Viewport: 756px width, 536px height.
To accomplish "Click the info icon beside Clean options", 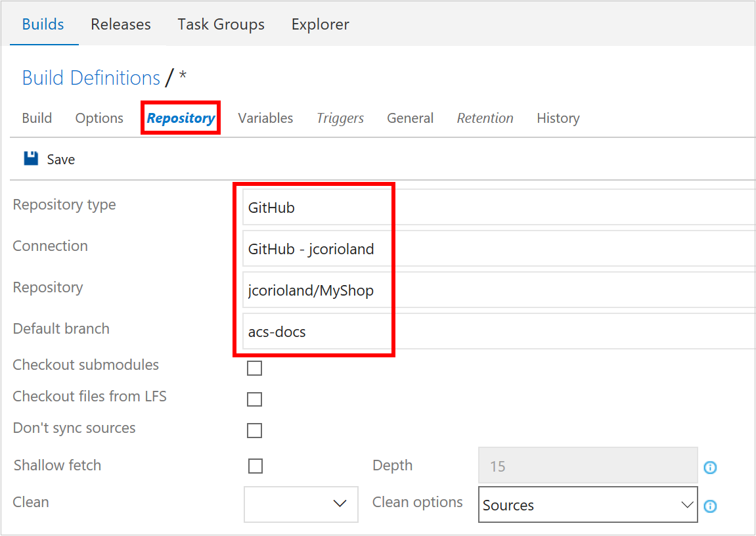I will coord(710,506).
